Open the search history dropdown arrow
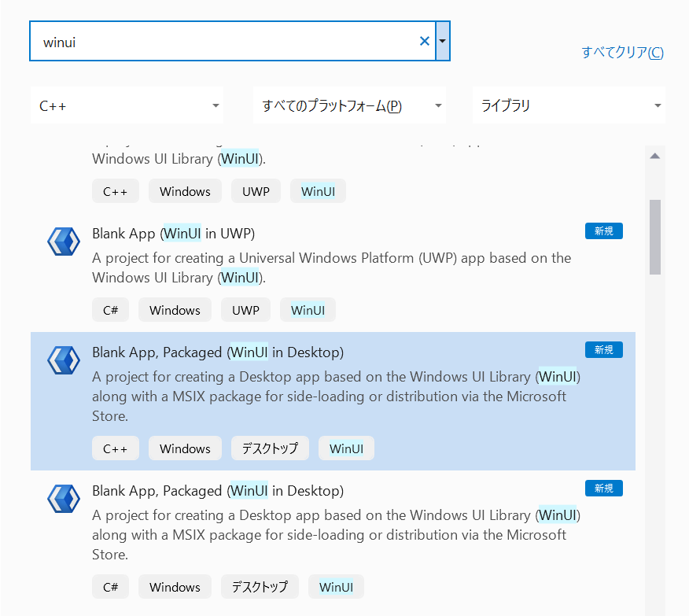Screen dimensions: 689x616 tap(443, 41)
